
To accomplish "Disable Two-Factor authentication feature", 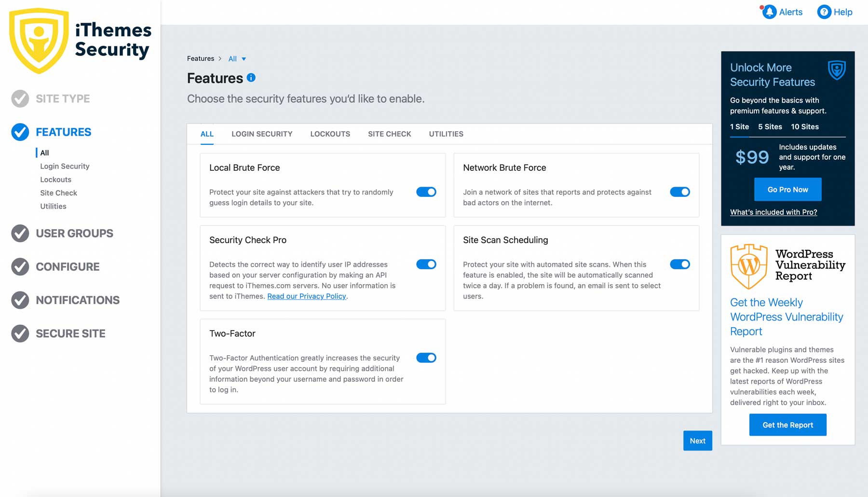I will 426,358.
